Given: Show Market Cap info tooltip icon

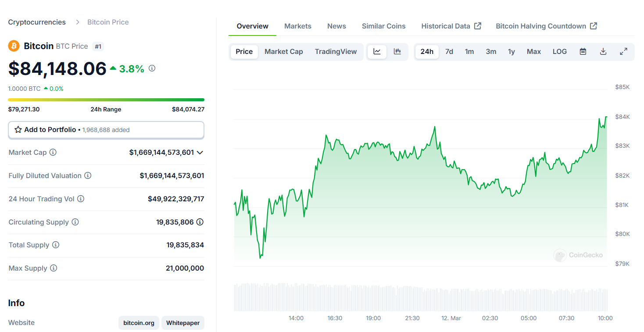Looking at the screenshot, I should pyautogui.click(x=53, y=153).
